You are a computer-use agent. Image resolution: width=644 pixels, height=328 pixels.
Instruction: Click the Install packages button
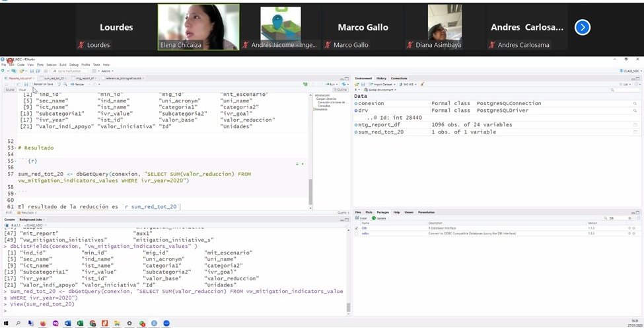[361, 218]
